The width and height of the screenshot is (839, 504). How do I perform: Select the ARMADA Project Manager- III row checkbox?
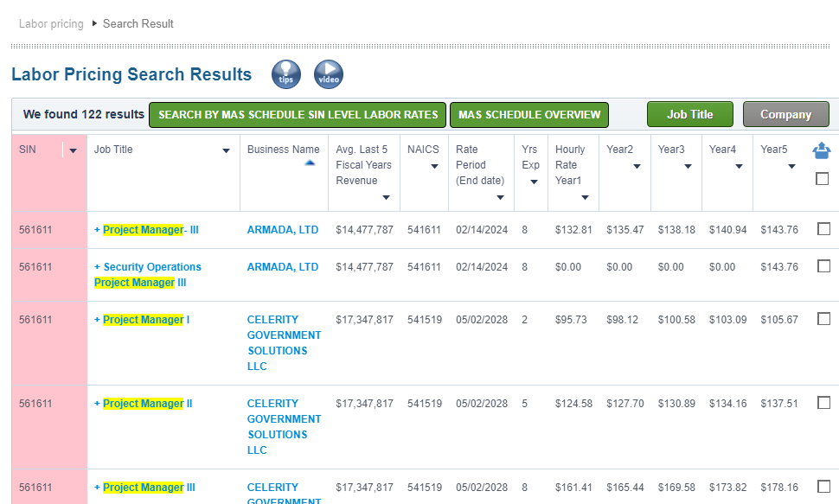(824, 229)
